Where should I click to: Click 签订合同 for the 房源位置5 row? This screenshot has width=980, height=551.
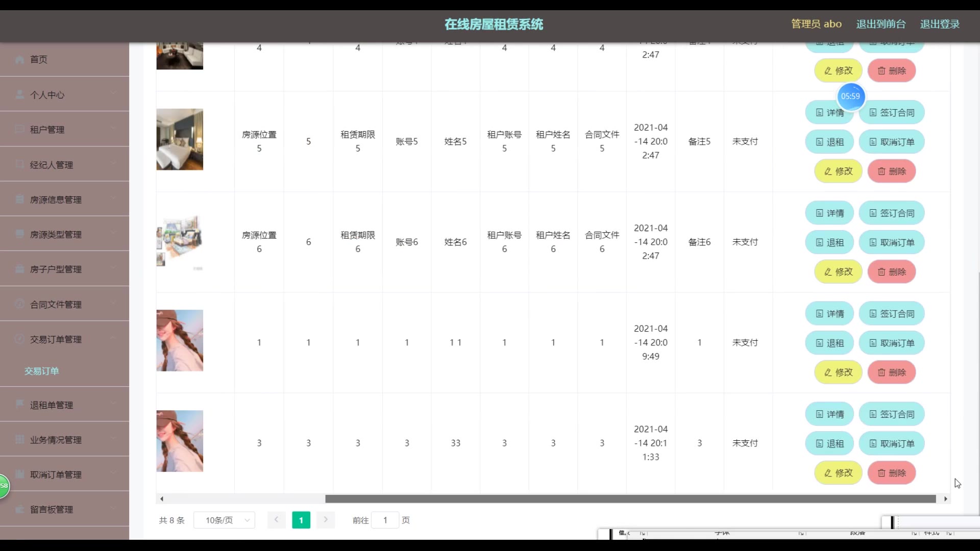pos(892,113)
